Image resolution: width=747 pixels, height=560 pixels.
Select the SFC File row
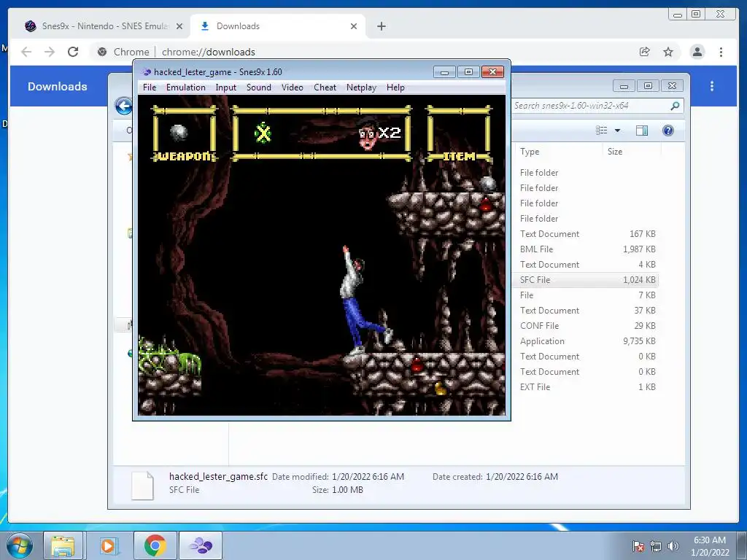click(x=587, y=279)
